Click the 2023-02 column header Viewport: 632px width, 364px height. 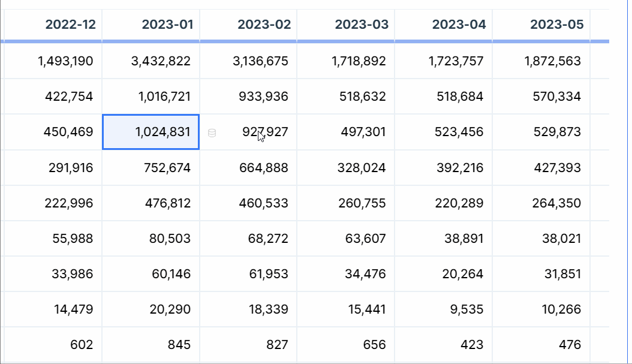pos(264,25)
